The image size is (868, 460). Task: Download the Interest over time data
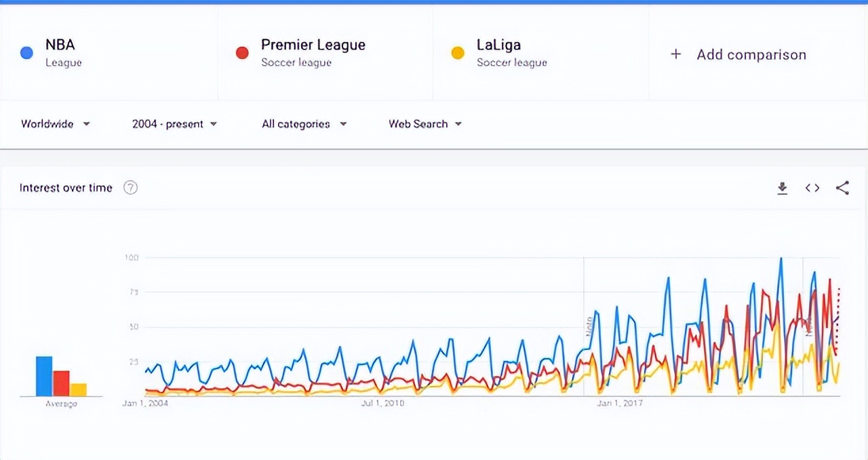point(783,189)
